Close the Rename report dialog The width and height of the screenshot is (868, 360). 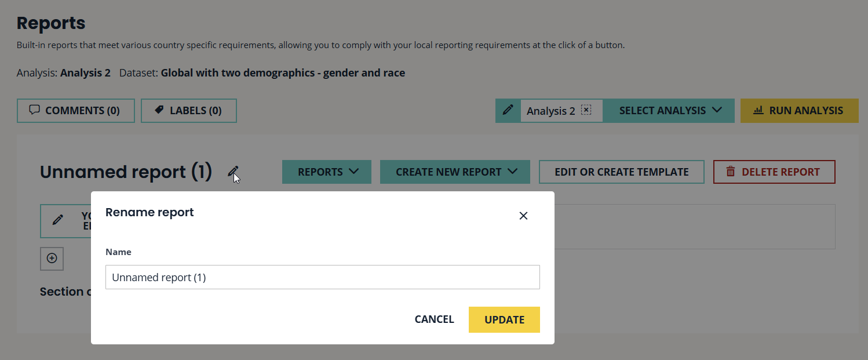(x=523, y=216)
